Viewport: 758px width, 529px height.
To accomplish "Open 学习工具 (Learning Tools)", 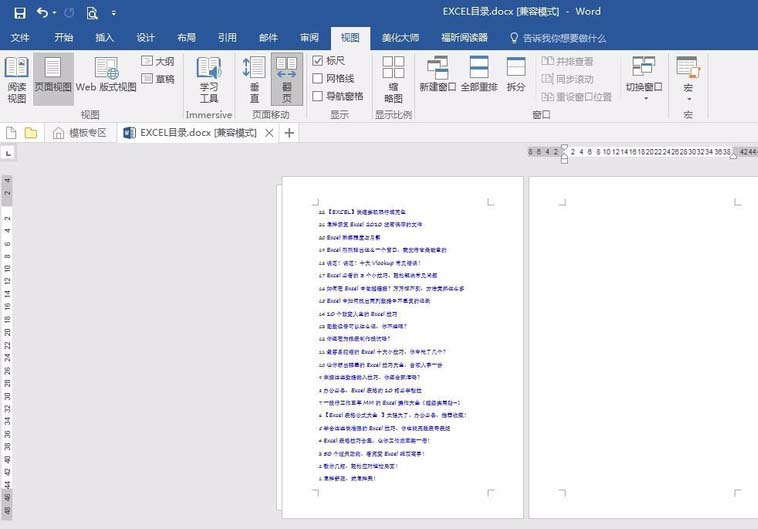I will coord(208,79).
